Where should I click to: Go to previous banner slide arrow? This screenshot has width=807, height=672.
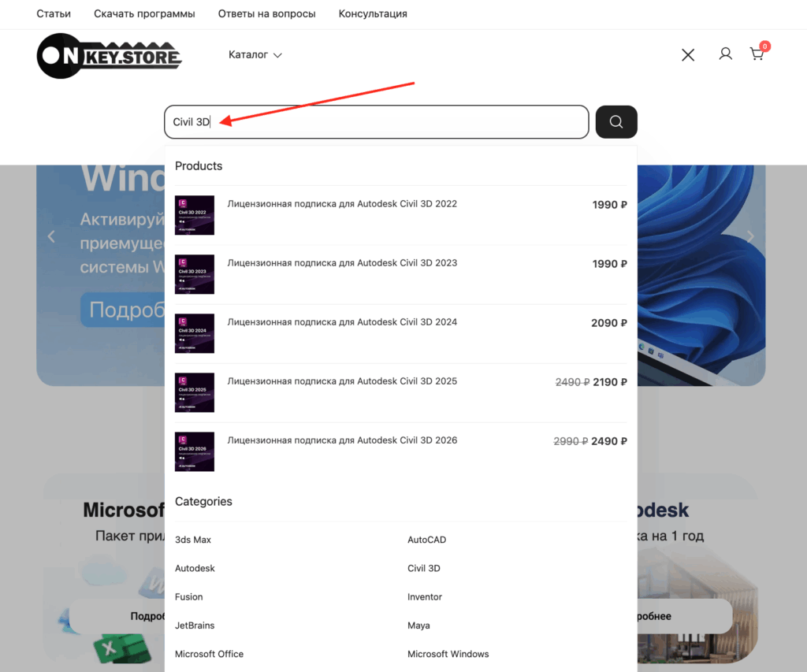click(x=51, y=236)
